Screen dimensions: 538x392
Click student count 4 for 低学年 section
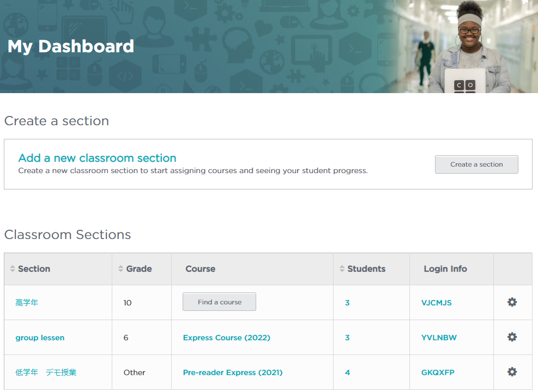(x=347, y=372)
